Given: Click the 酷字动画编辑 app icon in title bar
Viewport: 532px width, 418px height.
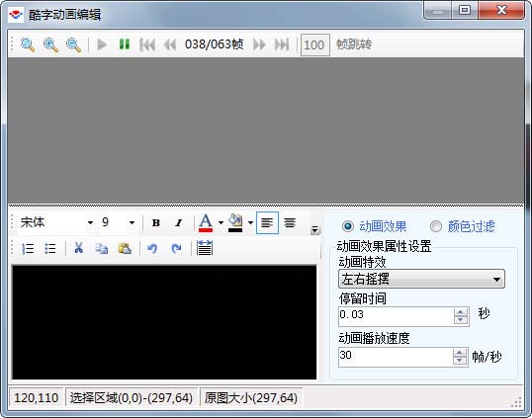Looking at the screenshot, I should pyautogui.click(x=16, y=15).
